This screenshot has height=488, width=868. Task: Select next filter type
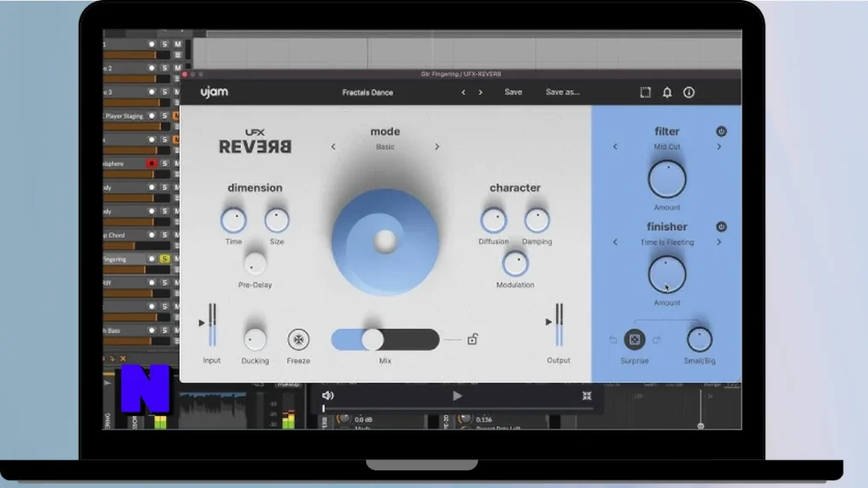719,147
